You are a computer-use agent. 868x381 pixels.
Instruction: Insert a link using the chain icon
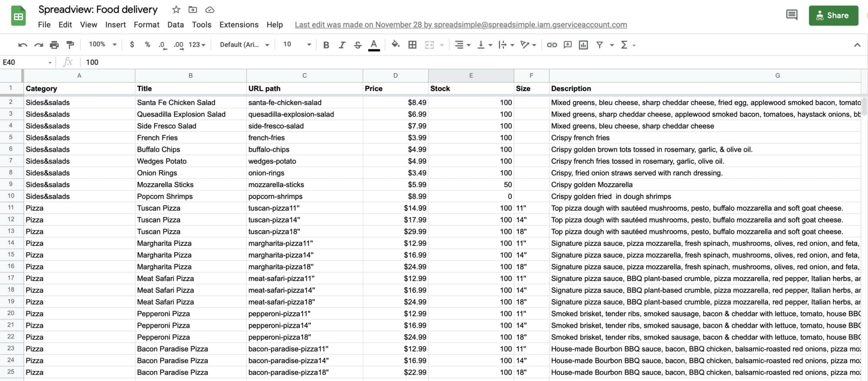click(x=552, y=45)
